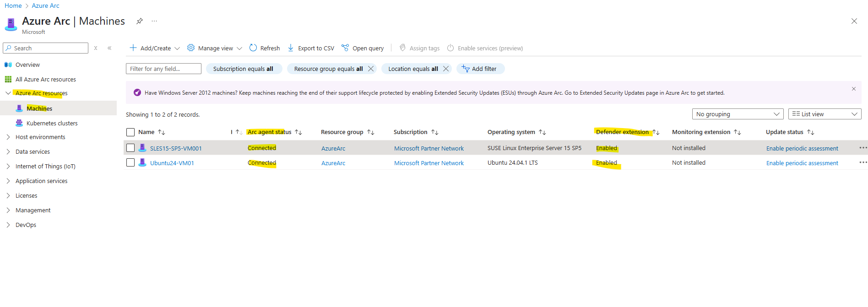This screenshot has height=307, width=868.
Task: Enable periodic assessment for SLES15-SP5-VM001
Action: 802,148
